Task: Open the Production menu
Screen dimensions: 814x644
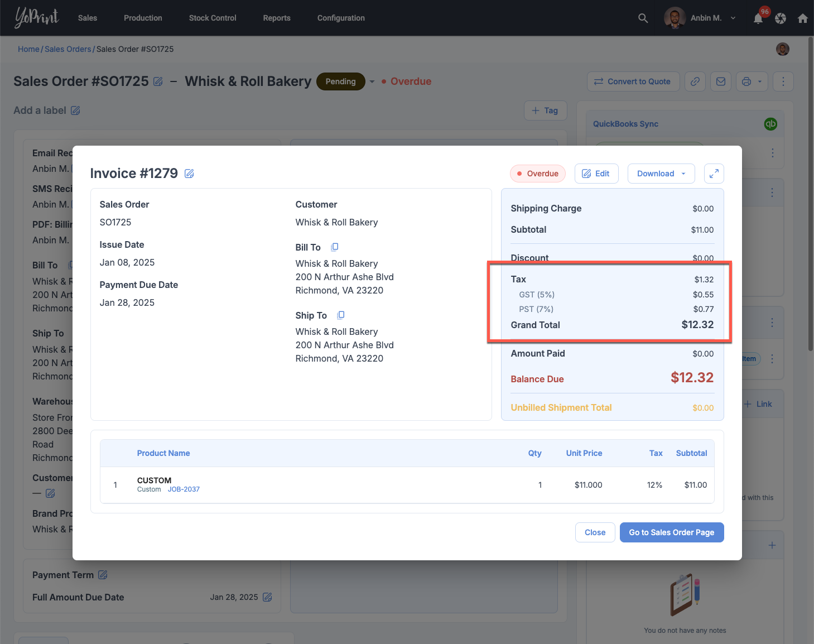Action: [x=143, y=18]
